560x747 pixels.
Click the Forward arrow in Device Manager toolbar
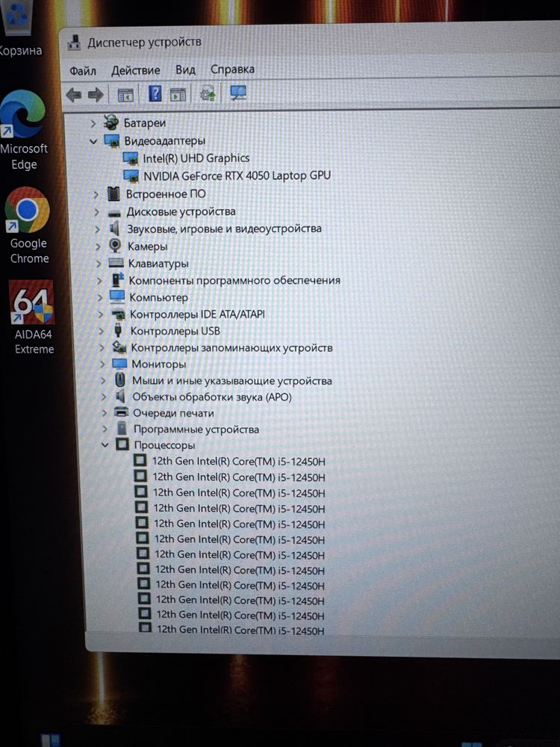(96, 95)
